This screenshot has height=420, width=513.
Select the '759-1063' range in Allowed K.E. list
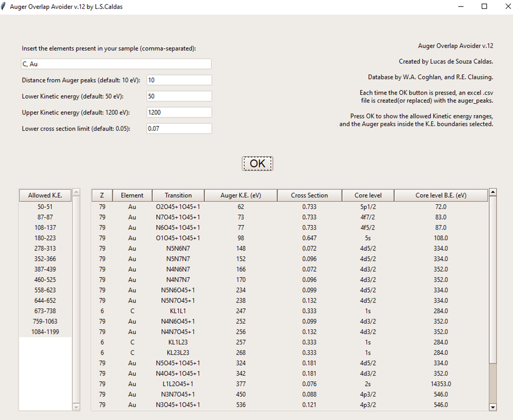point(45,321)
